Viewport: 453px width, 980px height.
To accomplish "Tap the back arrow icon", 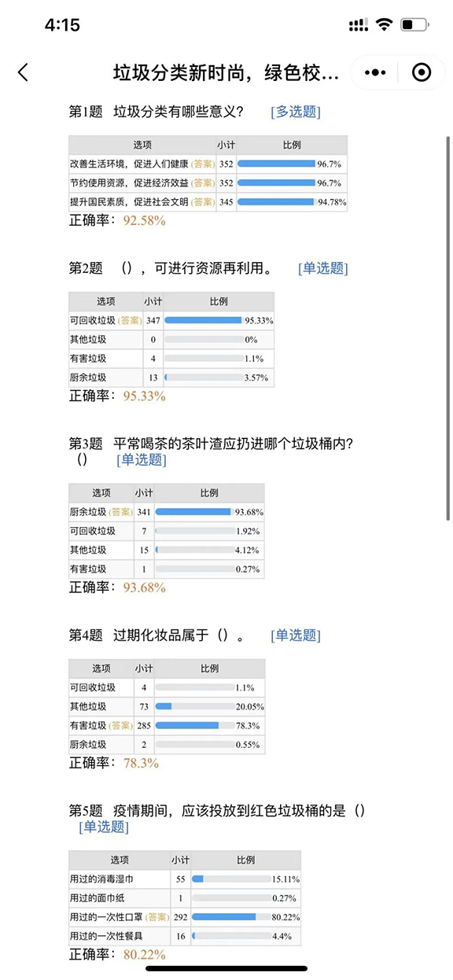I will [x=23, y=73].
